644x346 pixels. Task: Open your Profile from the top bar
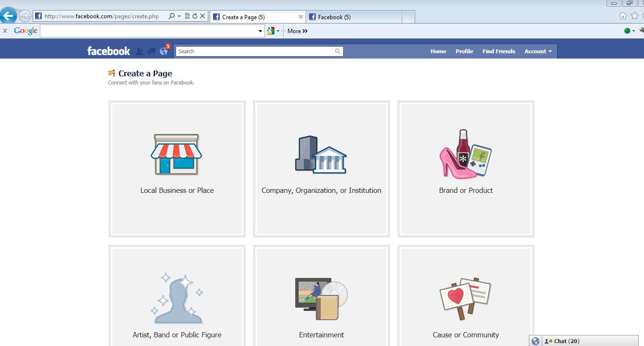(x=464, y=51)
